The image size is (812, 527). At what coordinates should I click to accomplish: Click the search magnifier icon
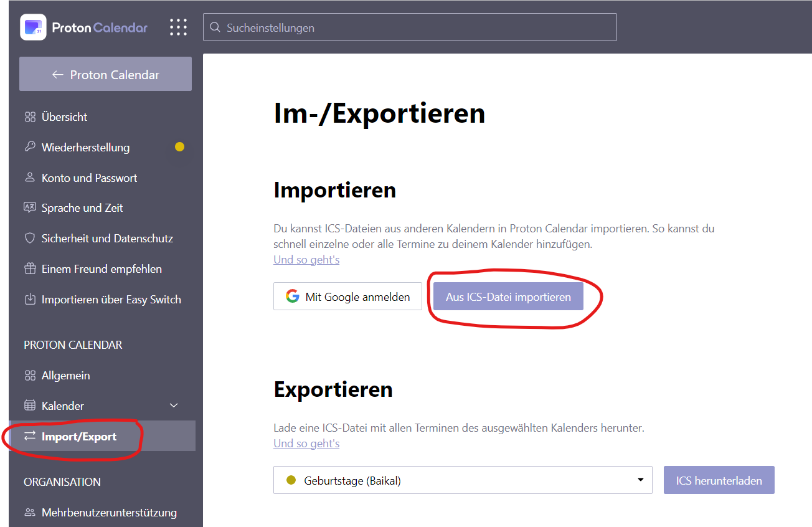pyautogui.click(x=215, y=27)
